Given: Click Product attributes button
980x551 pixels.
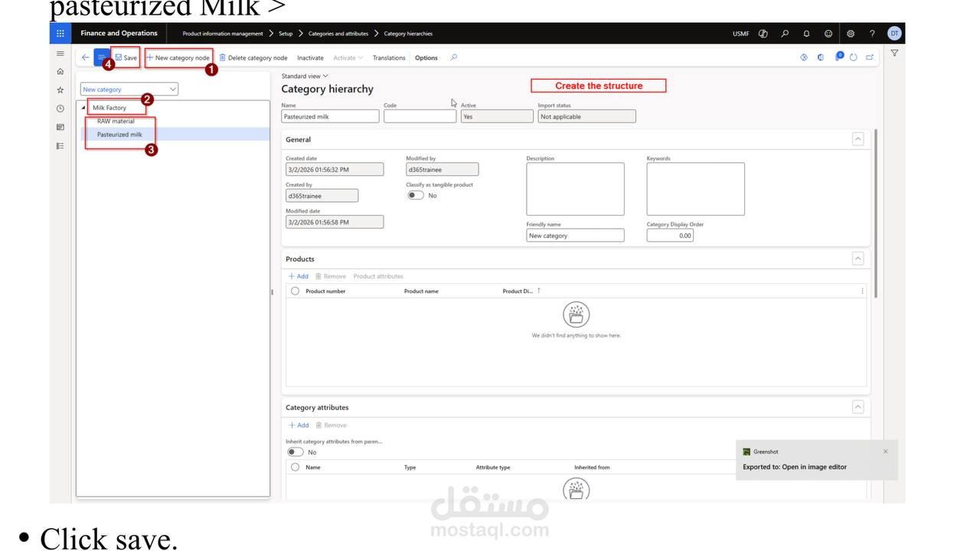Looking at the screenshot, I should coord(378,276).
